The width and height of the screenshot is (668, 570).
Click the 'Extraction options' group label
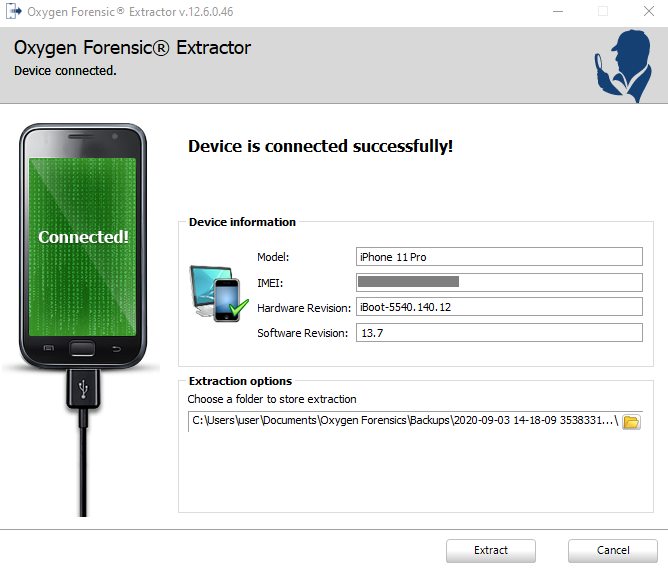tap(240, 381)
